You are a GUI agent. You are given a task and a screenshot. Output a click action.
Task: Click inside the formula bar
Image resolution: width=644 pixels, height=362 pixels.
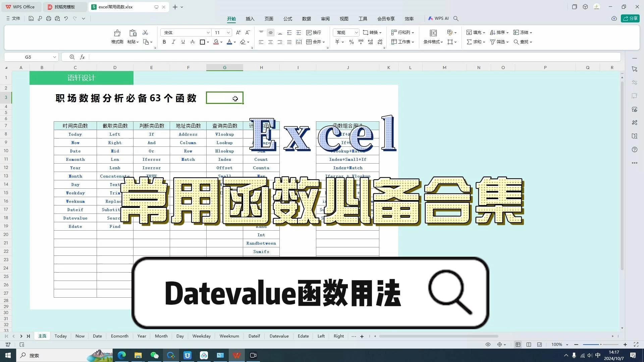click(235, 57)
